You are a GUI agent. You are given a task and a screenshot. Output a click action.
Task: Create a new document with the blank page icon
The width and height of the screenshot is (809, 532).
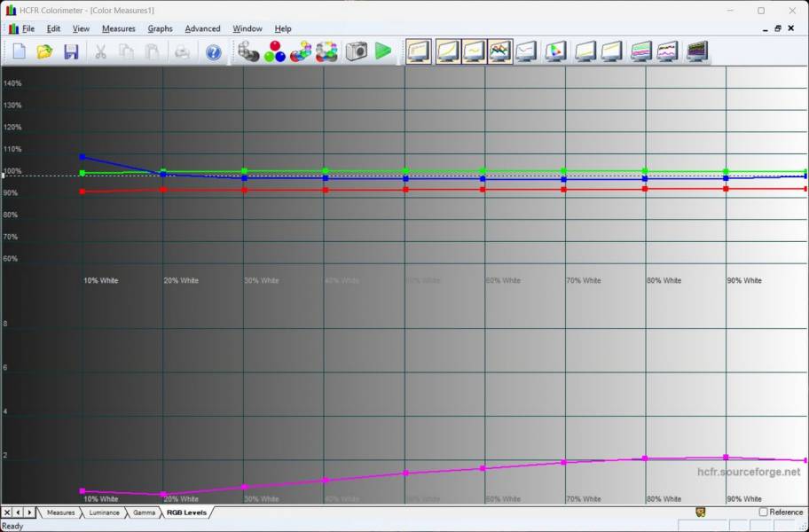pyautogui.click(x=19, y=51)
